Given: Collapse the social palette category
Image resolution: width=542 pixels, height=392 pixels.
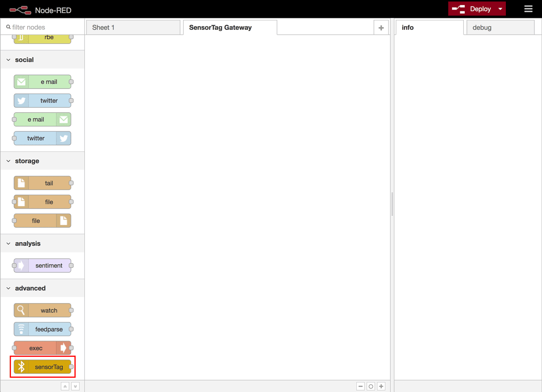Looking at the screenshot, I should pos(42,60).
